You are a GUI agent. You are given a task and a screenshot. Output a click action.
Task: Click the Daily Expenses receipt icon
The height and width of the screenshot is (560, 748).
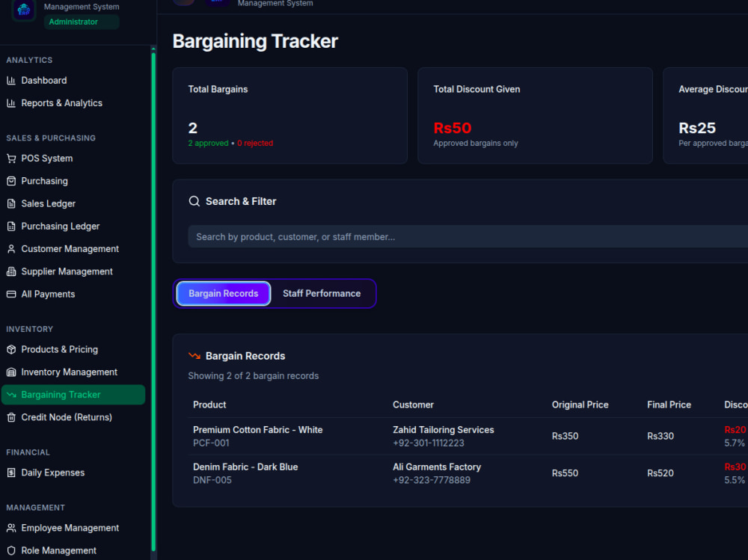(x=11, y=473)
